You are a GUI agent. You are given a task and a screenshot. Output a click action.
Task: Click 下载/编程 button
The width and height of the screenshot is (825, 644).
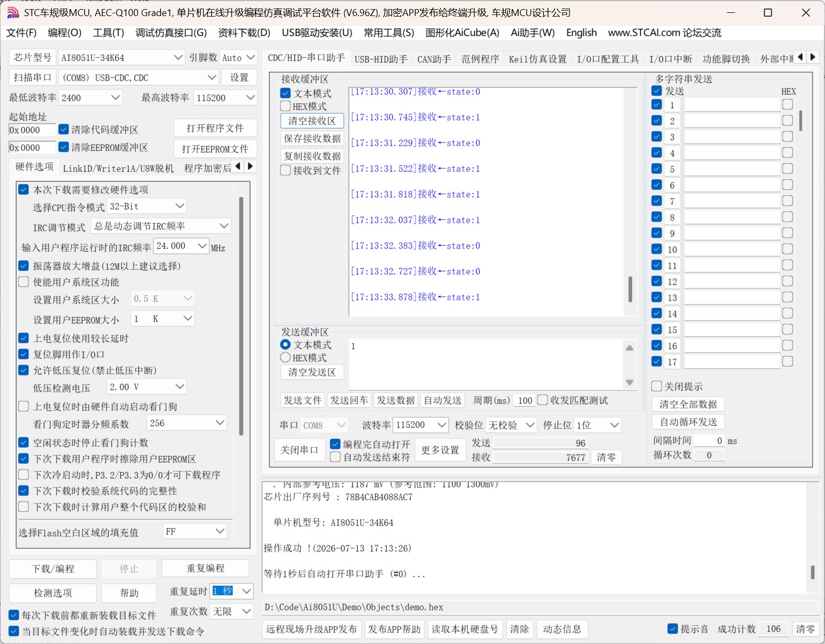click(52, 569)
